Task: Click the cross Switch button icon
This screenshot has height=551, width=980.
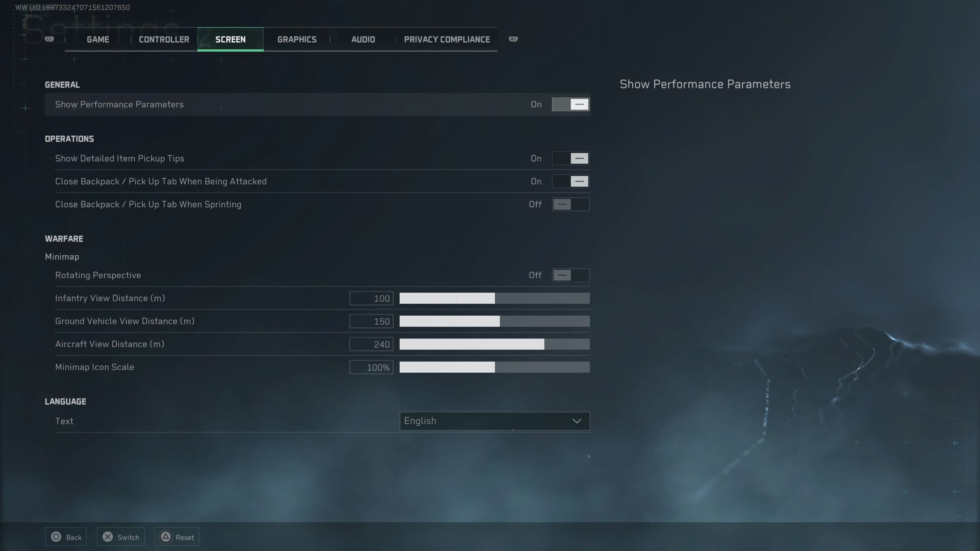Action: (108, 537)
